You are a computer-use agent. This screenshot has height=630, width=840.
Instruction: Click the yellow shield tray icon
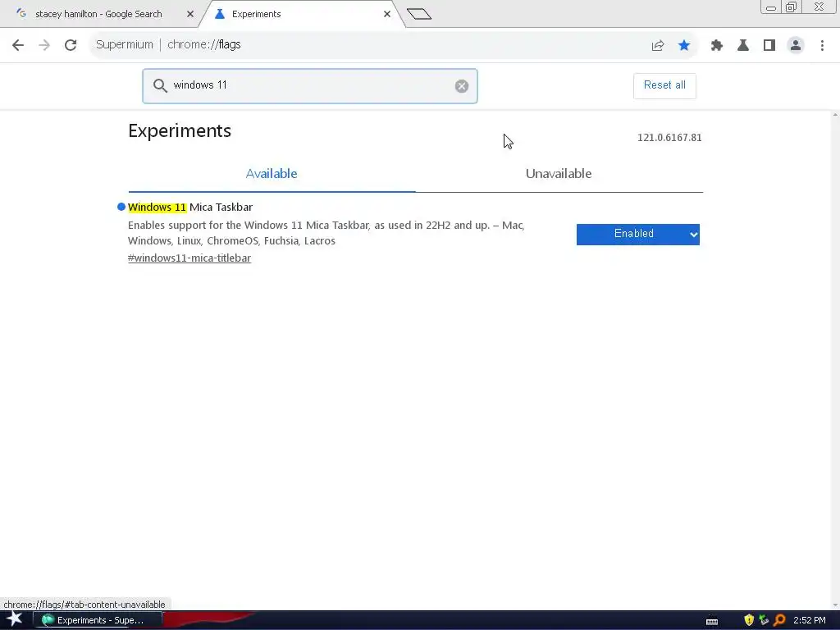click(x=749, y=620)
